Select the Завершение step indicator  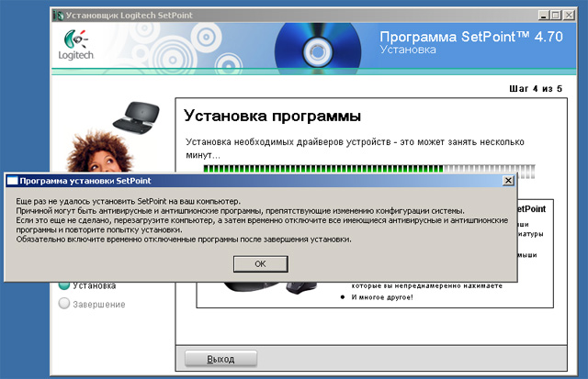coord(92,304)
